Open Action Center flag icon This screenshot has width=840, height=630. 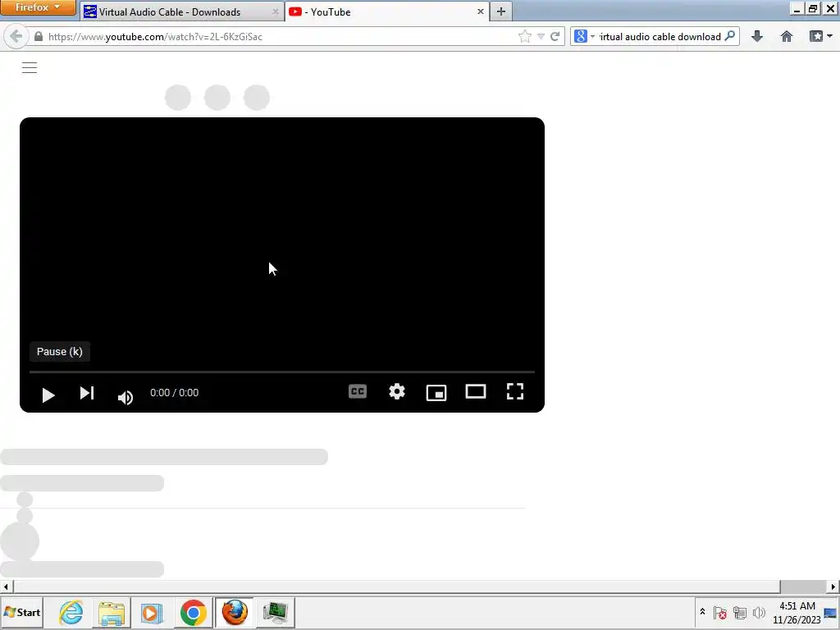pyautogui.click(x=720, y=612)
